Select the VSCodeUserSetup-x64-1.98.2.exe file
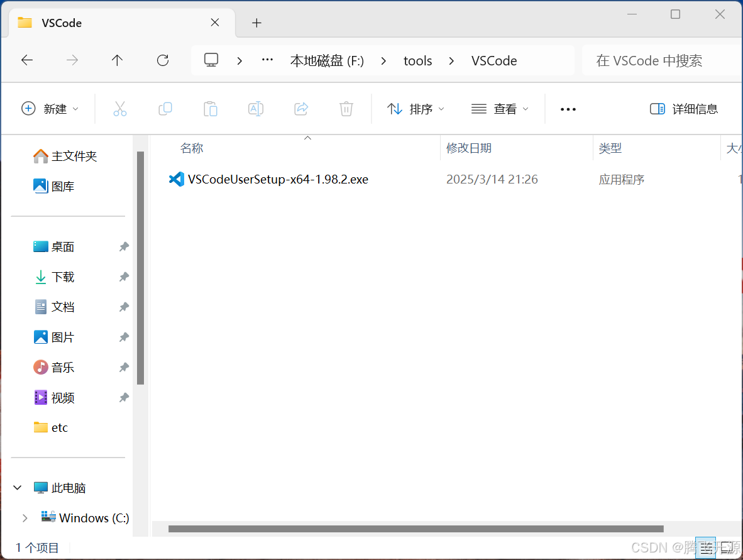 (x=278, y=180)
